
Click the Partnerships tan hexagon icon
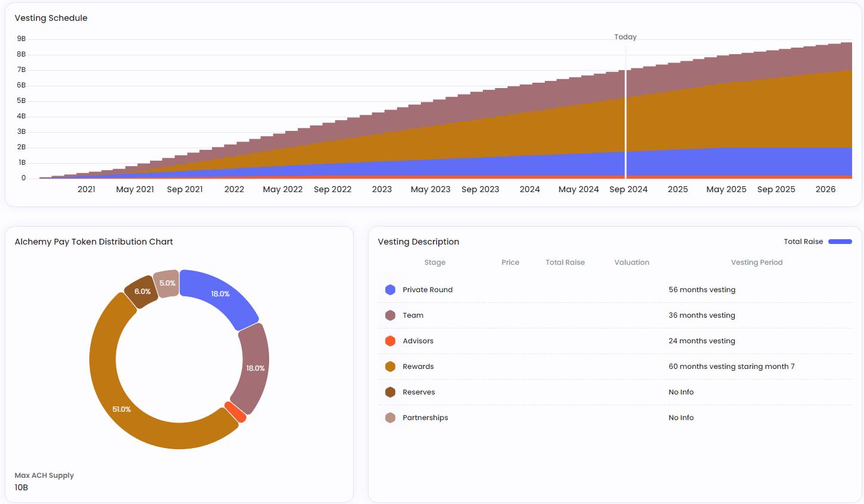[x=390, y=418]
